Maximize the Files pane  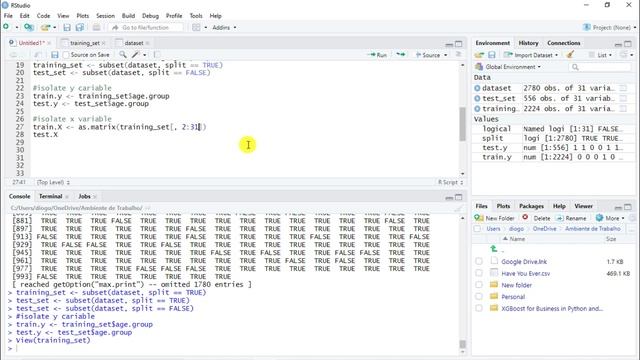point(628,207)
